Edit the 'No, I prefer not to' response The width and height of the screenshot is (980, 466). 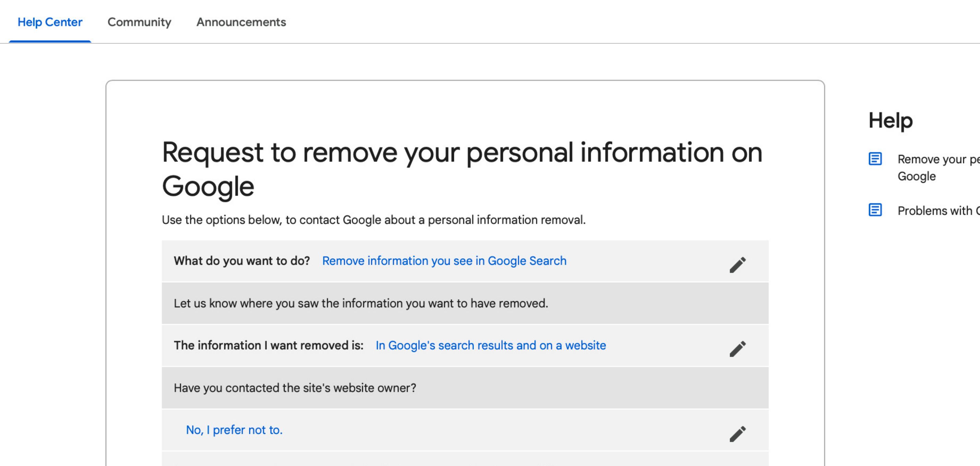[x=737, y=434]
